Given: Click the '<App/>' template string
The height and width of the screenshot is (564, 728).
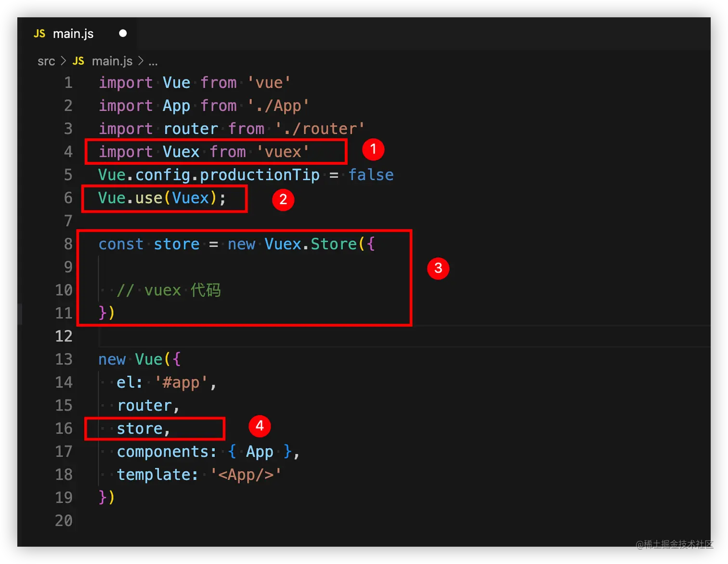Looking at the screenshot, I should 246,475.
